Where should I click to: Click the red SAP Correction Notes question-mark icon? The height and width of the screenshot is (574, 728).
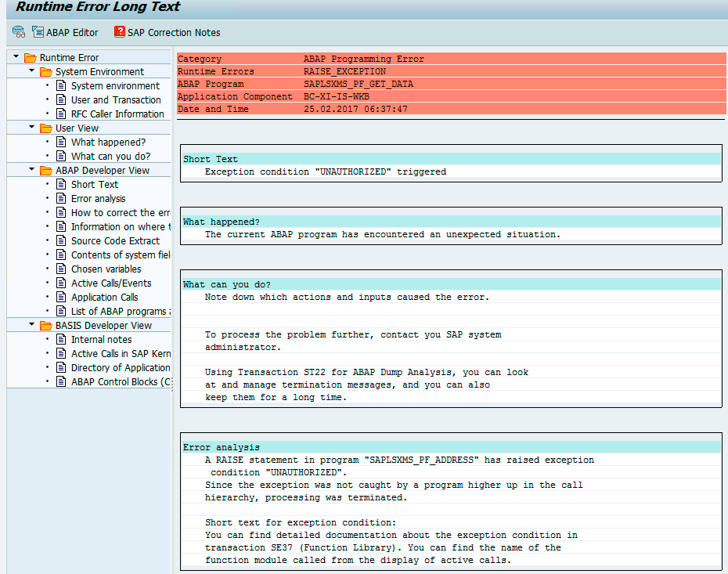point(119,31)
